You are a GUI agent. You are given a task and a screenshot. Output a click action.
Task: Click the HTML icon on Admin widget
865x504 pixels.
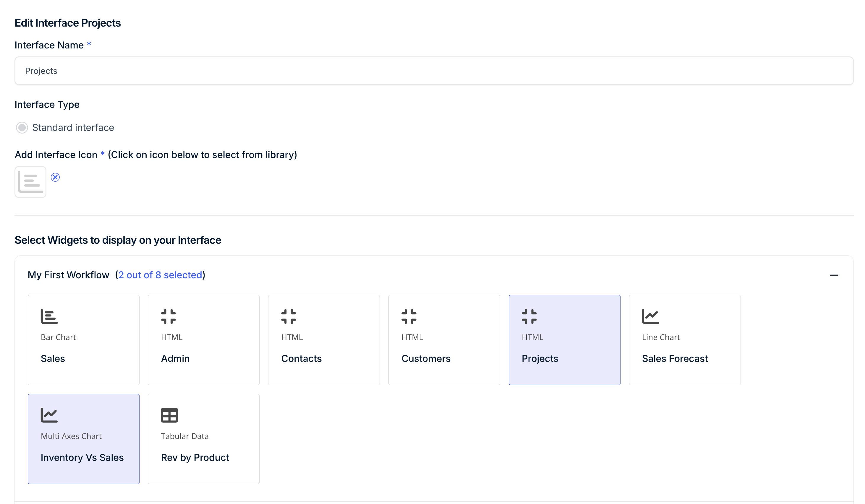coord(169,316)
